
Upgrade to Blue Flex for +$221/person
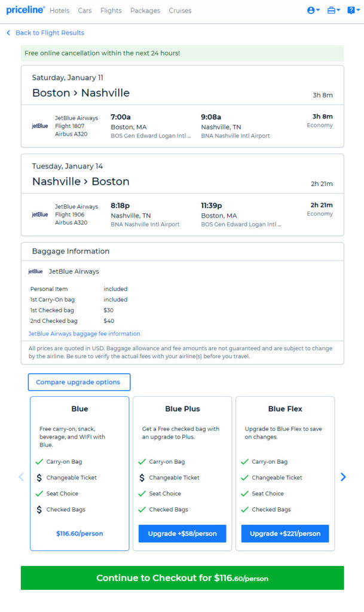[285, 534]
